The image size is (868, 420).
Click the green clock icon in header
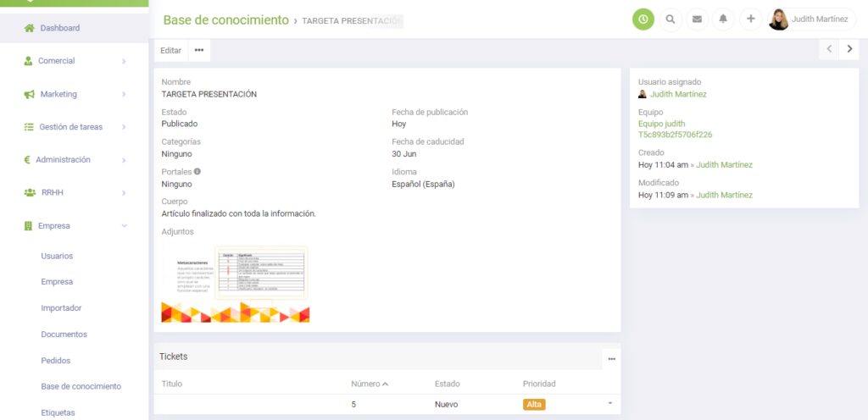coord(643,19)
